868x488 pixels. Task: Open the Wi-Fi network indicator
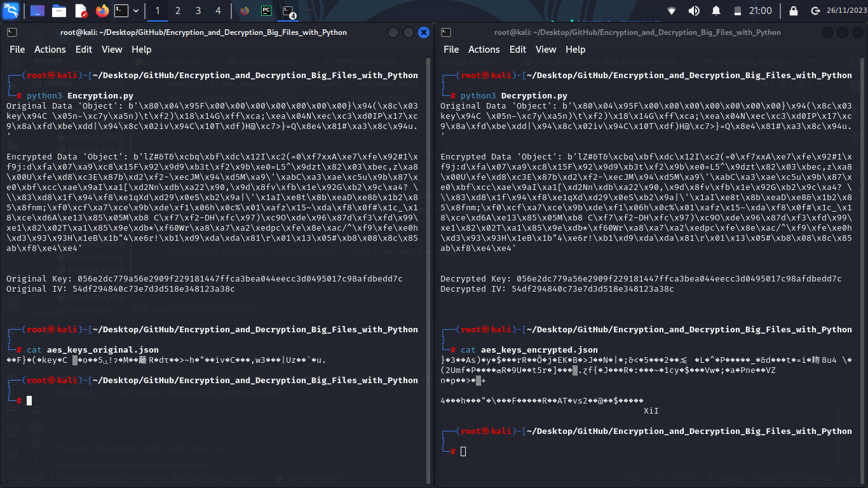click(x=672, y=10)
